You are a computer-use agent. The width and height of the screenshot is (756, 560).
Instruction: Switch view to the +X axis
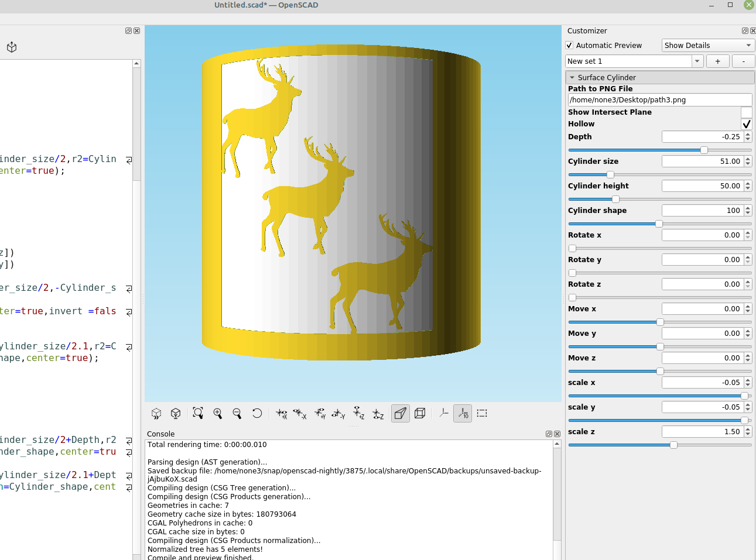tap(280, 413)
